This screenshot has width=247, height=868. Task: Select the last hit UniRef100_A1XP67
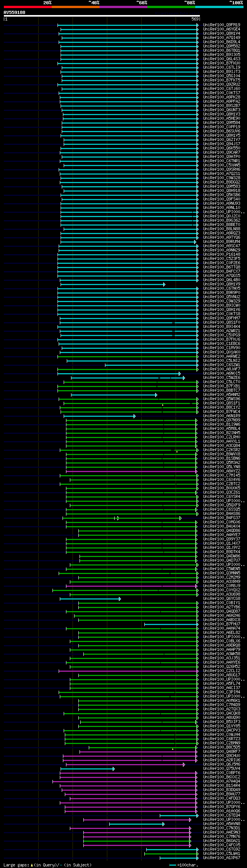222,858
